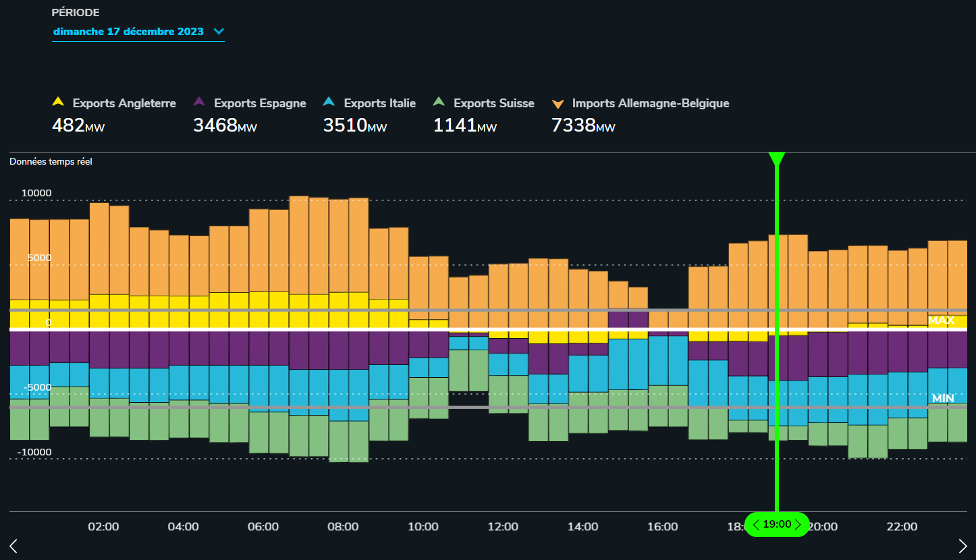Step time back from 19:00 marker
The width and height of the screenshot is (976, 560).
click(756, 524)
